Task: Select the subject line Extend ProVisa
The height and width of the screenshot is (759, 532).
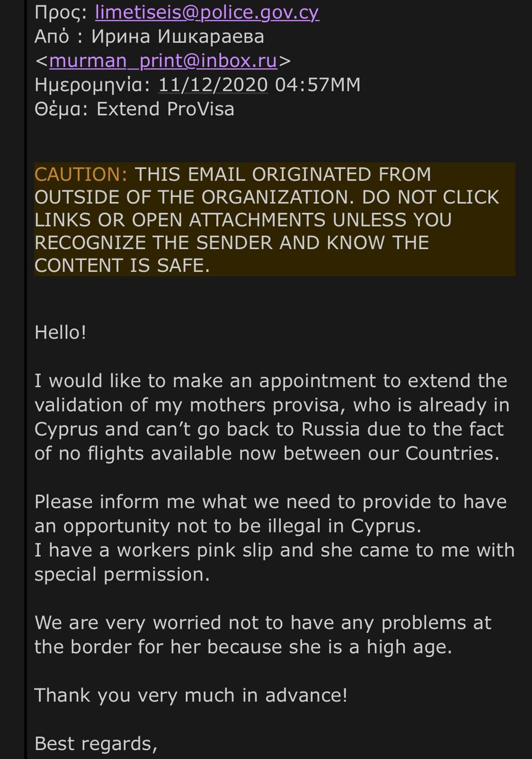Action: (x=165, y=109)
